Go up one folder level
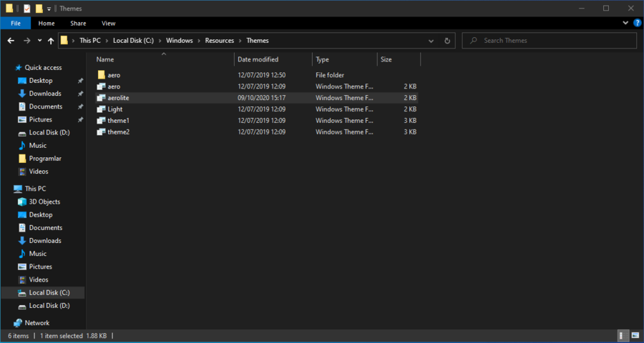 click(51, 41)
